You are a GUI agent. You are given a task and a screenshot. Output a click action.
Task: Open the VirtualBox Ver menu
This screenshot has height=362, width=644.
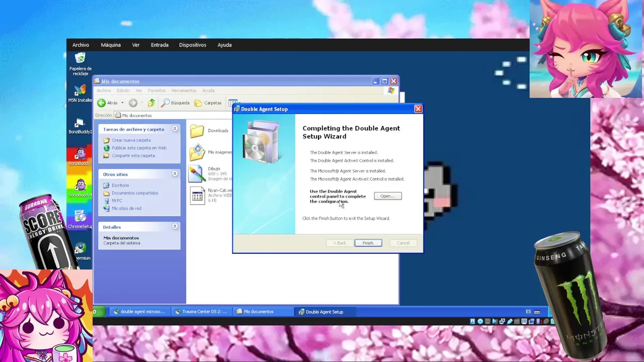click(x=136, y=45)
